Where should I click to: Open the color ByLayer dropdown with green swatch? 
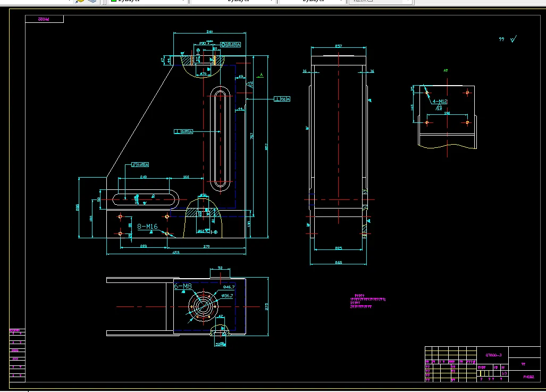[148, 2]
